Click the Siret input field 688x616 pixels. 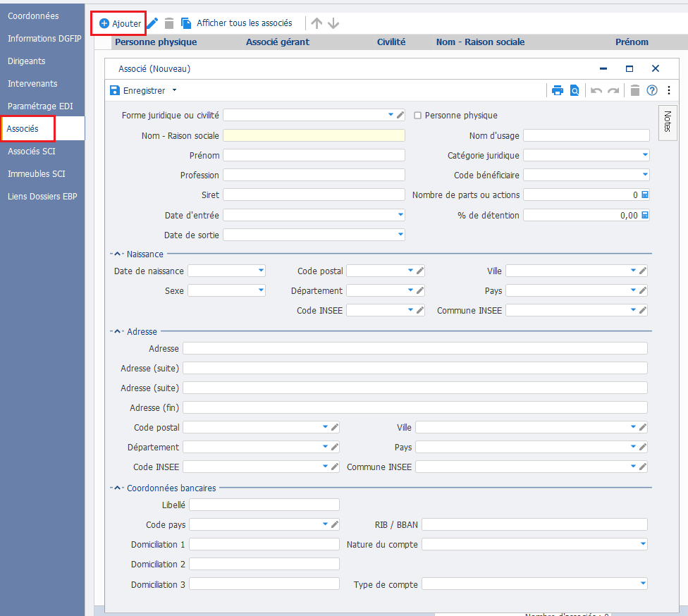point(314,195)
